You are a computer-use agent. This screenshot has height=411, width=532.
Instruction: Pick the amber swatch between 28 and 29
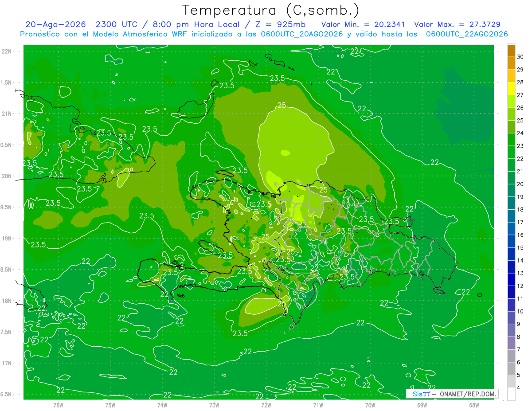point(511,76)
